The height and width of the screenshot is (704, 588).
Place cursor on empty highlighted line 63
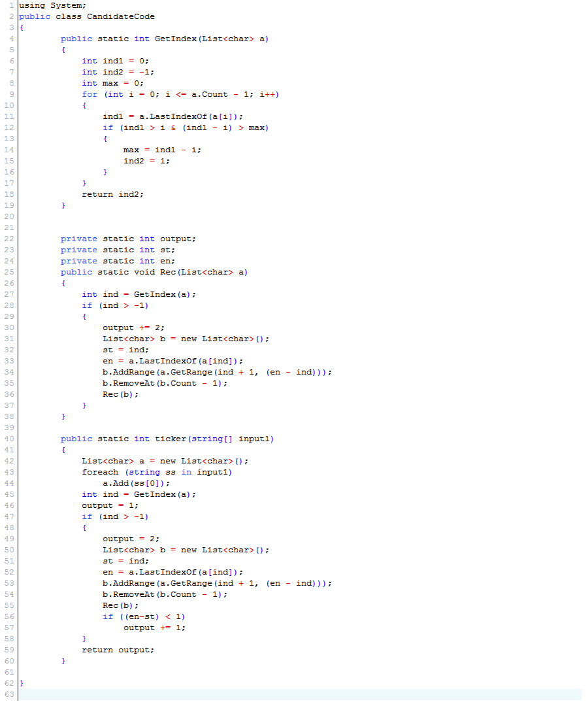[x=294, y=694]
